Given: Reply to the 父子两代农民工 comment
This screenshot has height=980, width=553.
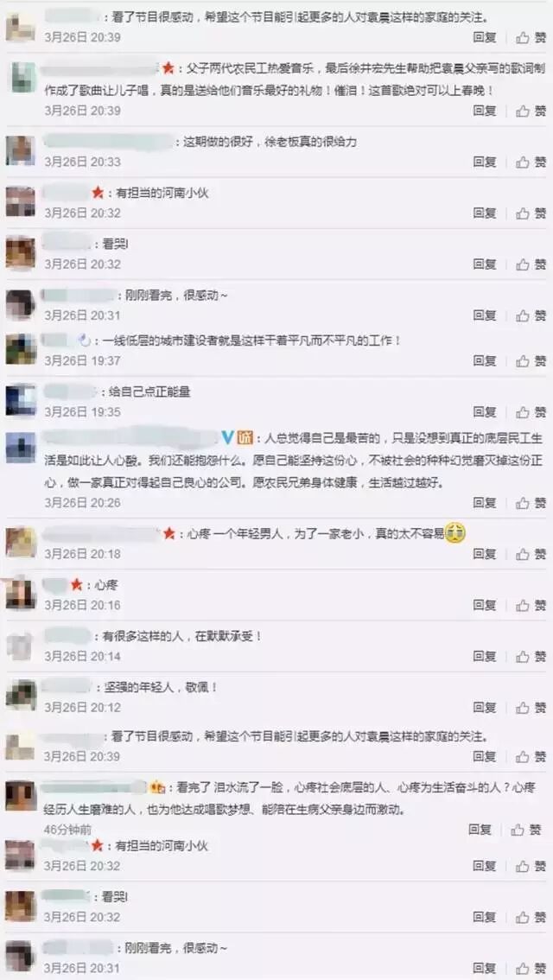Looking at the screenshot, I should [x=484, y=111].
